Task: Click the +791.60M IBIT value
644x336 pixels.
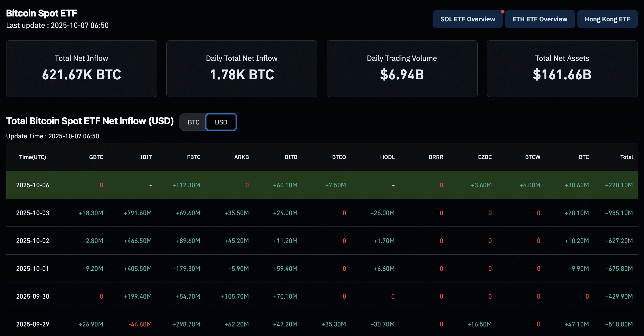Action: coord(138,213)
